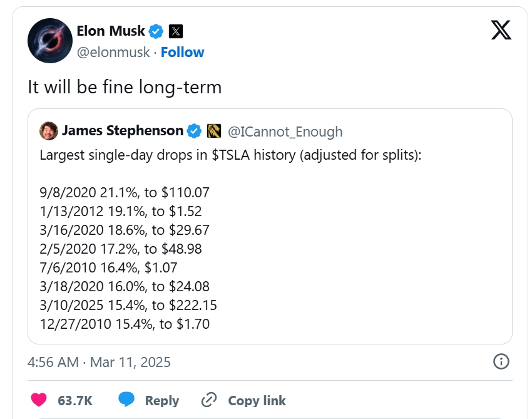Click the tweet text "It will be fine long-term"
The height and width of the screenshot is (419, 532).
(125, 87)
